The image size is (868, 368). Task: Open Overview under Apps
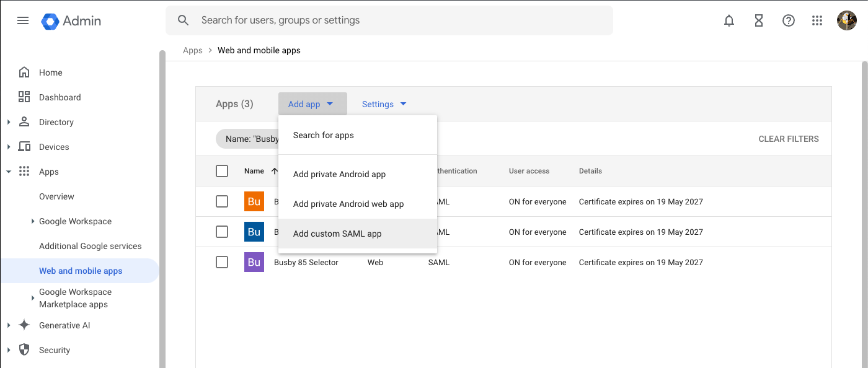pyautogui.click(x=56, y=196)
